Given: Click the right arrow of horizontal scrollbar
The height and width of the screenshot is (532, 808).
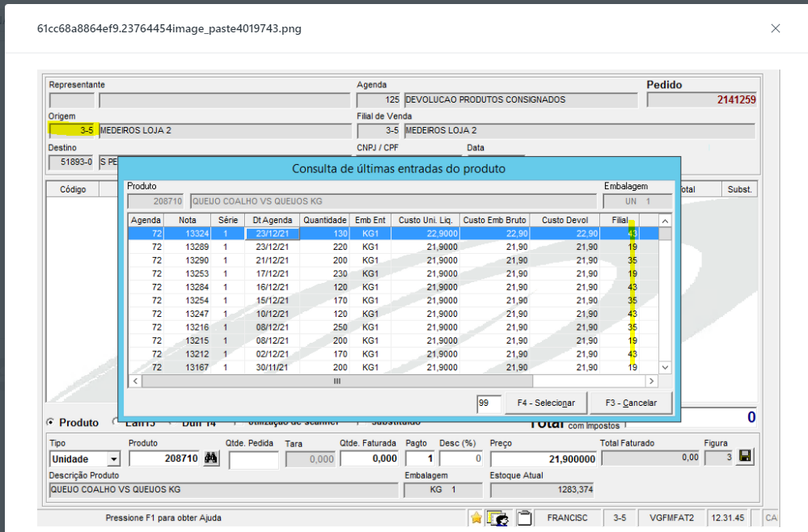Looking at the screenshot, I should [x=651, y=381].
